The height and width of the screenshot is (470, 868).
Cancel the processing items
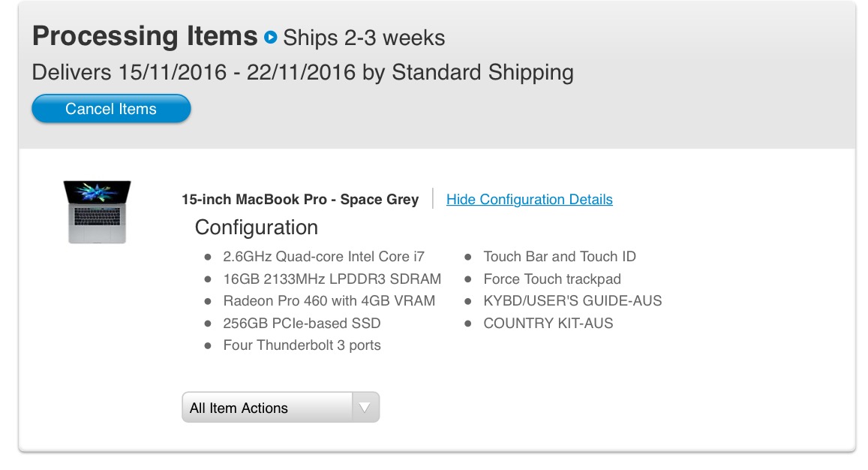(x=111, y=109)
